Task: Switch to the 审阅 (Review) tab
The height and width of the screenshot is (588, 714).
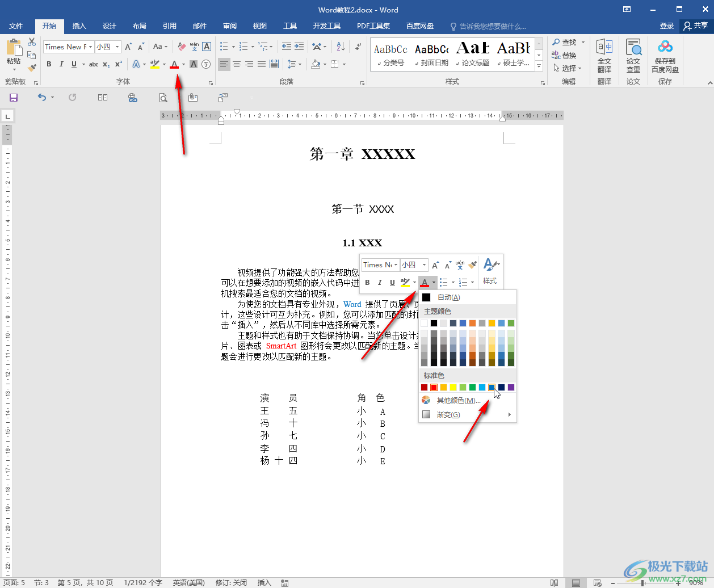Action: pos(230,26)
